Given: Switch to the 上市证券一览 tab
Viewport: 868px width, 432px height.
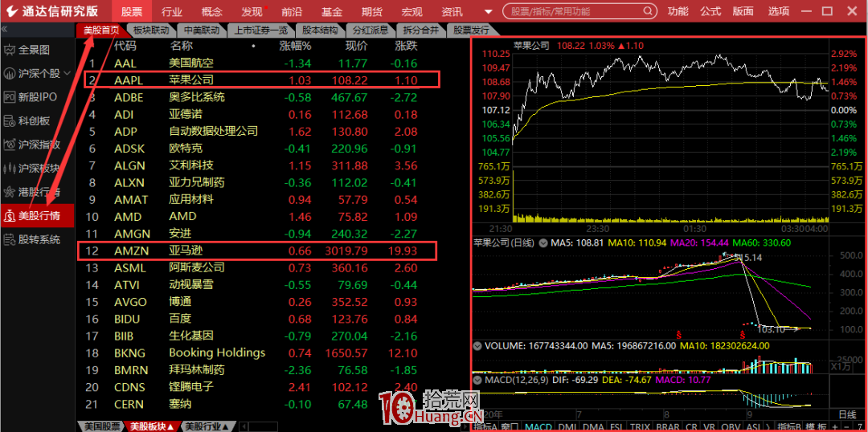Looking at the screenshot, I should [x=260, y=31].
